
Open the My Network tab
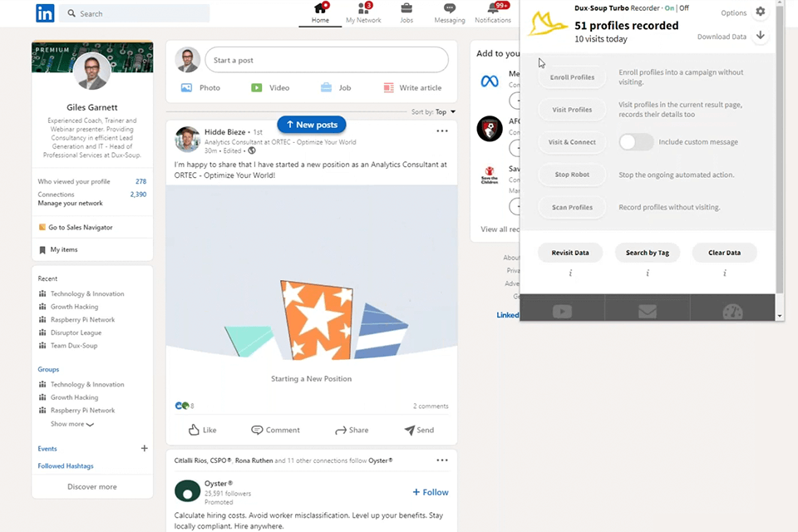pos(363,13)
